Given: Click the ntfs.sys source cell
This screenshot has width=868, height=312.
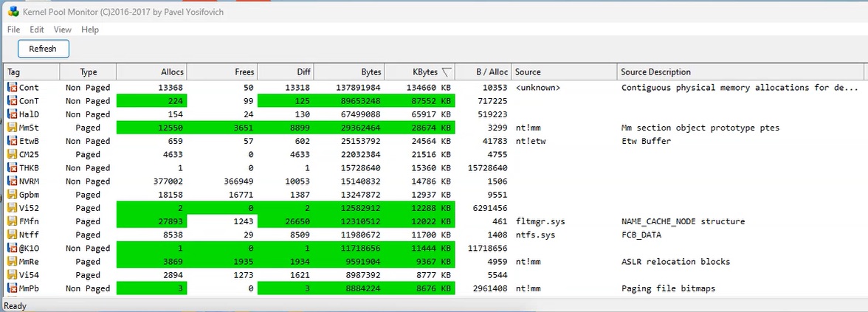Looking at the screenshot, I should coord(534,235).
